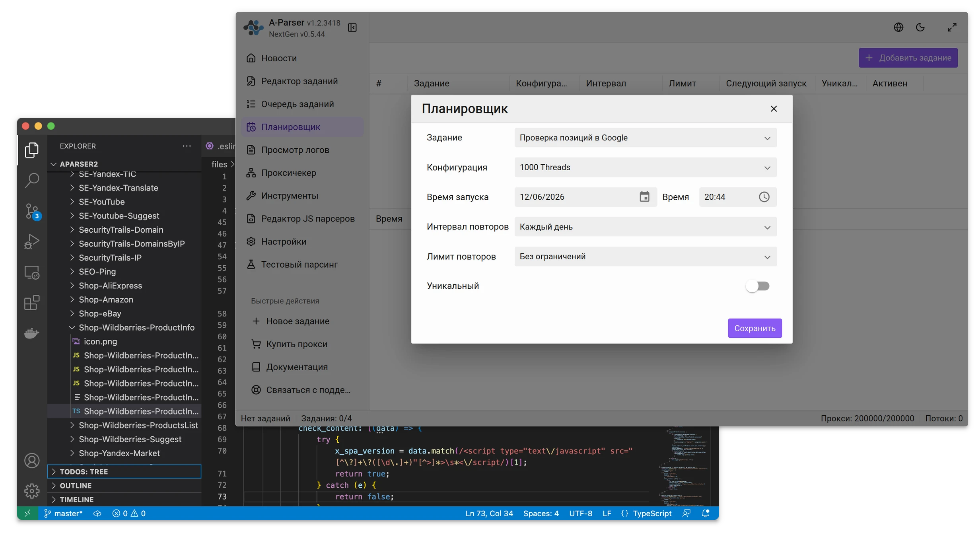Open Тестовый парсинг menu item

(x=302, y=265)
